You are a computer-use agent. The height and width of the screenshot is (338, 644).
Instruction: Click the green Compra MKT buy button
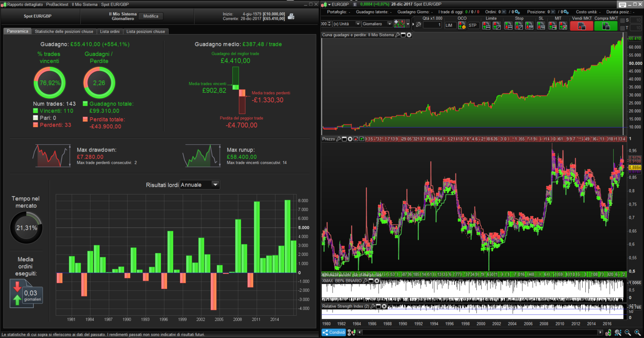pos(606,26)
